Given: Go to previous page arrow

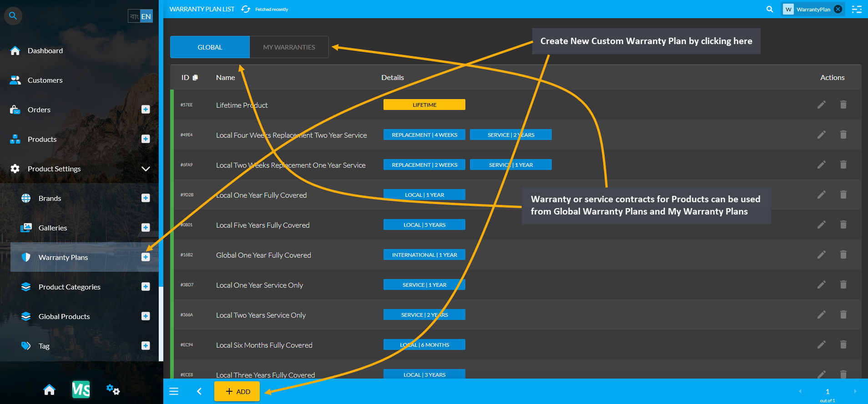Looking at the screenshot, I should (800, 391).
